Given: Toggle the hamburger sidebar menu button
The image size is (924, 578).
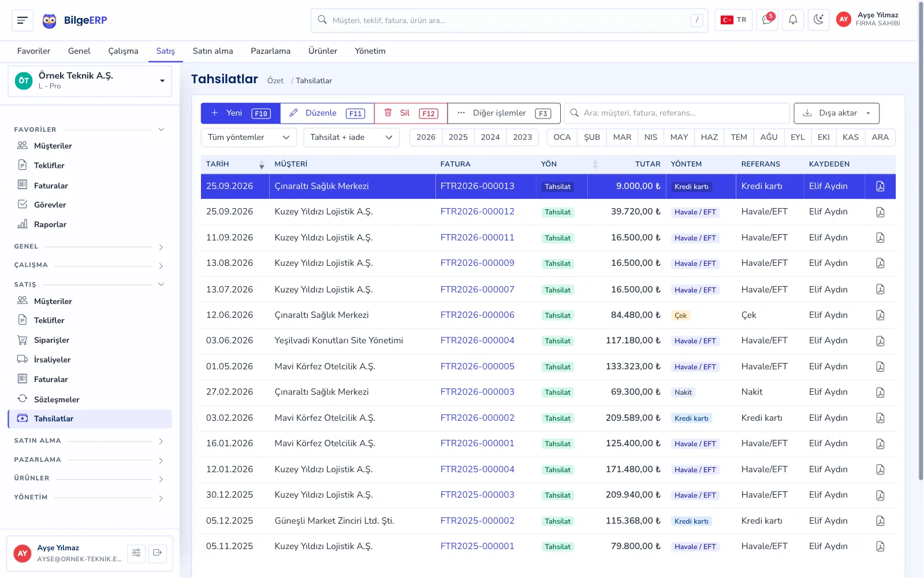Looking at the screenshot, I should tap(22, 20).
